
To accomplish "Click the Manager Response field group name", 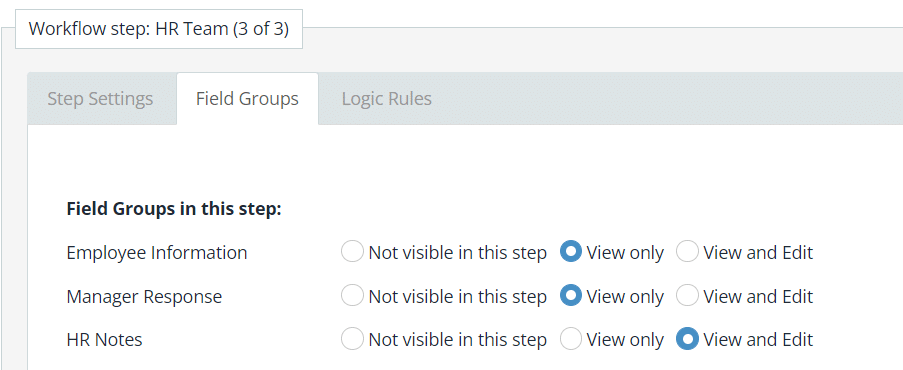I will tap(144, 296).
